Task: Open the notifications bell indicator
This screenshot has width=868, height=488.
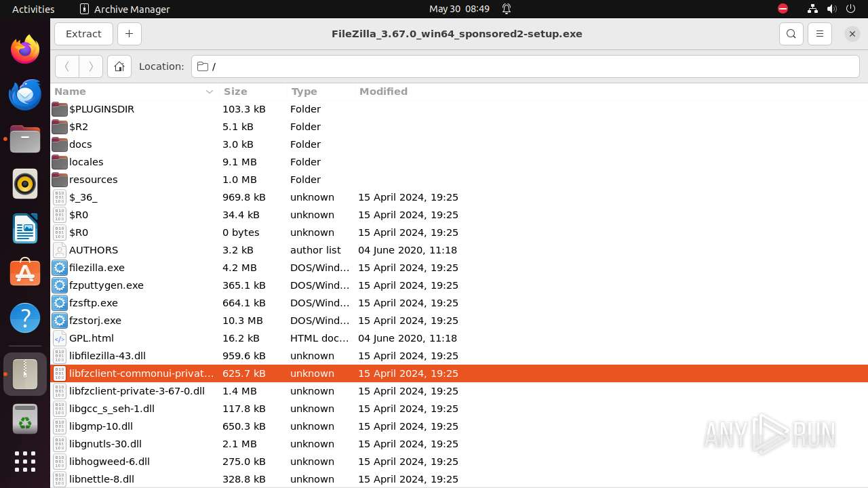Action: (507, 9)
